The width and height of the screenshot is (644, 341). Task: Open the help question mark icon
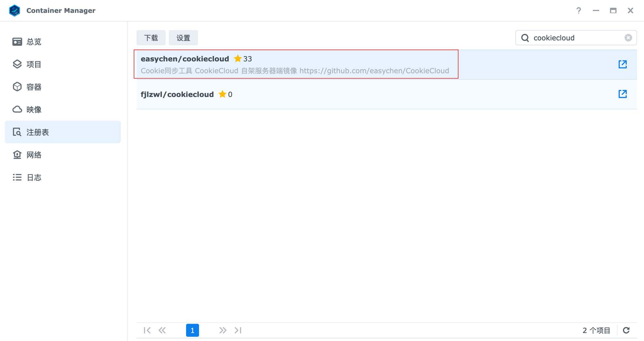(579, 11)
